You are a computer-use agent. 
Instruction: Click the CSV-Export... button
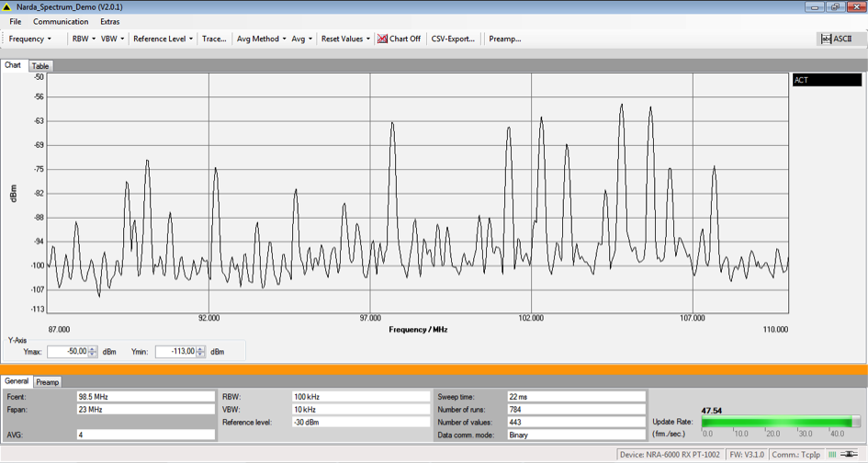pyautogui.click(x=453, y=39)
